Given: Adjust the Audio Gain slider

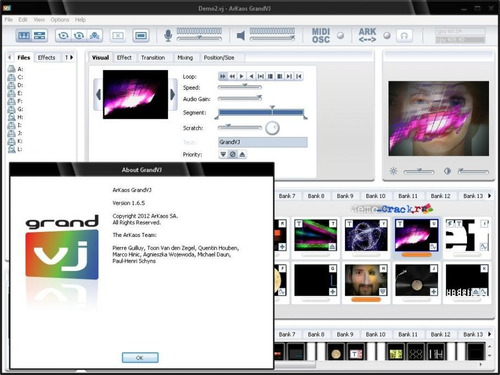Looking at the screenshot, I should [x=240, y=98].
